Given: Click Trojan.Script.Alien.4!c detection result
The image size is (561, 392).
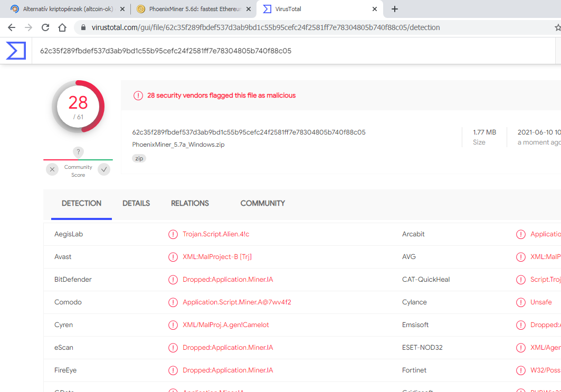Looking at the screenshot, I should 216,234.
